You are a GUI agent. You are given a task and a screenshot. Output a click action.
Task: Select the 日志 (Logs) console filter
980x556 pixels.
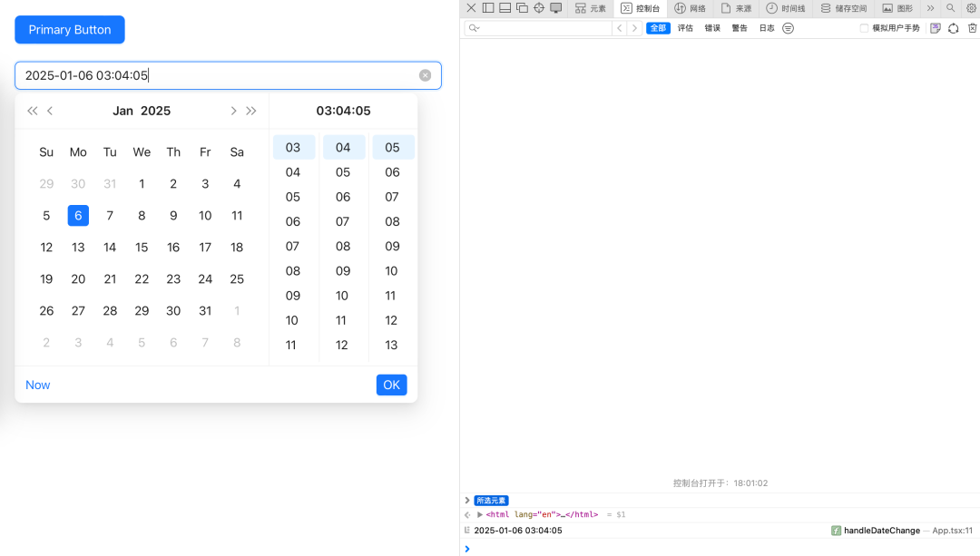(767, 28)
